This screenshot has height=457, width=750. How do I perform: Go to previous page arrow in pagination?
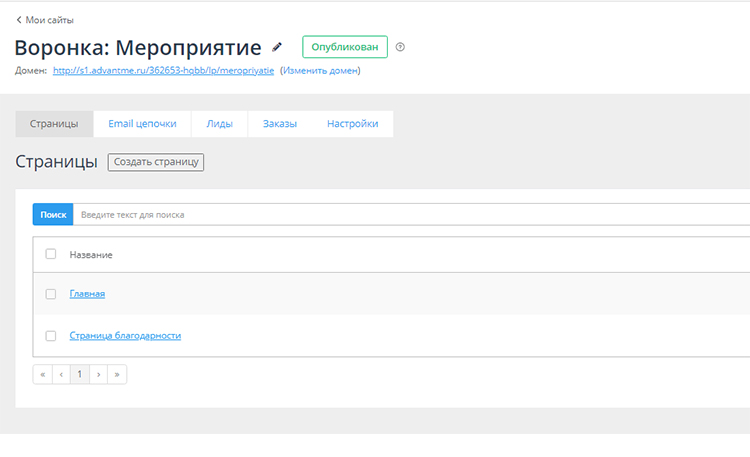pyautogui.click(x=61, y=374)
